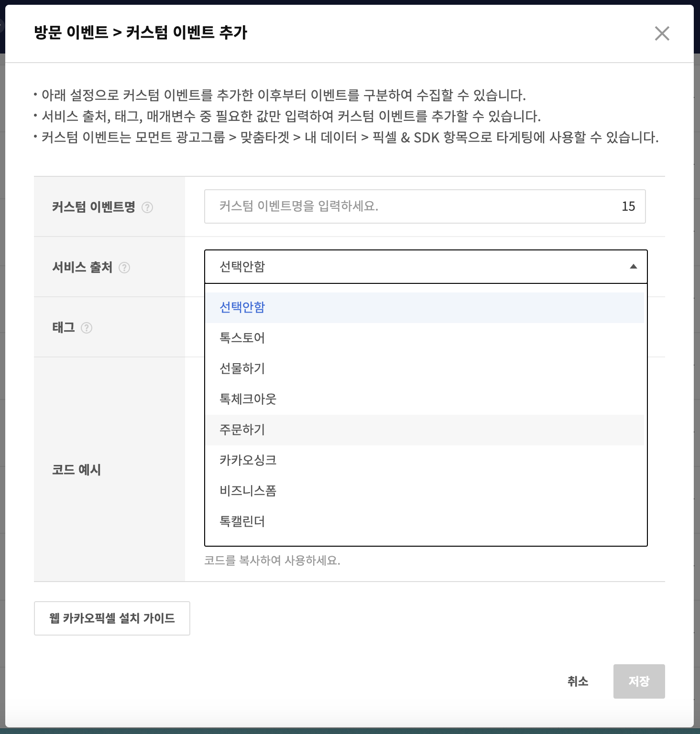Pick 톡체크아웃 in the dropdown
This screenshot has height=734, width=700.
pos(248,399)
